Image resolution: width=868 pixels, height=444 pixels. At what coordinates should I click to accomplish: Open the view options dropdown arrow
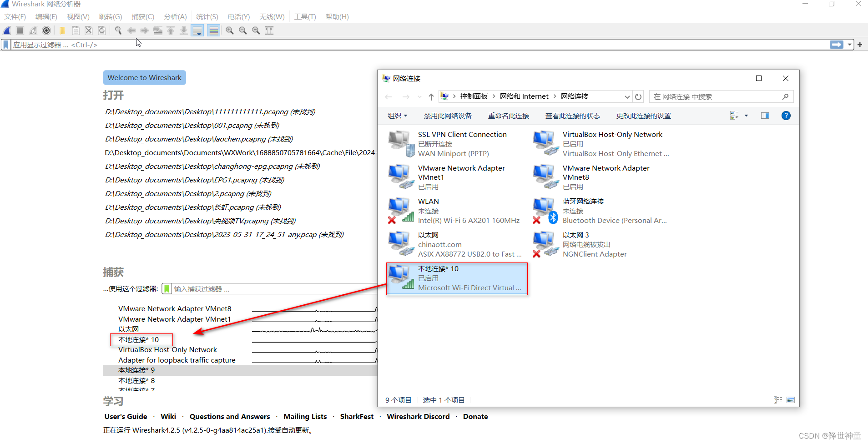point(746,116)
